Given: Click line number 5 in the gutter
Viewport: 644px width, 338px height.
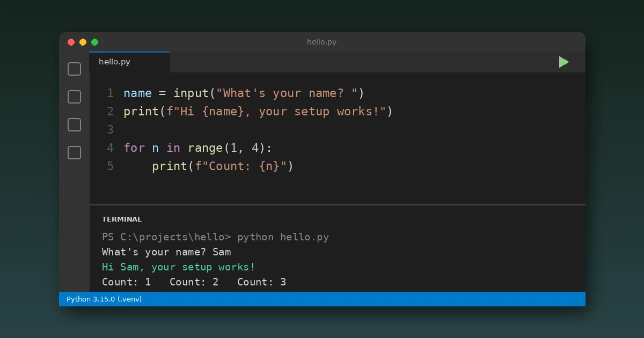Looking at the screenshot, I should (x=111, y=166).
